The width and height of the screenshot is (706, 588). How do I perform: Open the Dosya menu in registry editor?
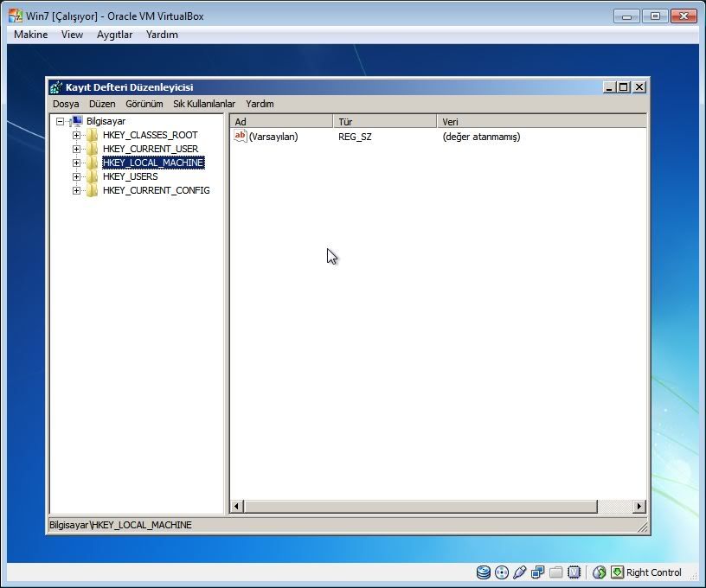66,104
